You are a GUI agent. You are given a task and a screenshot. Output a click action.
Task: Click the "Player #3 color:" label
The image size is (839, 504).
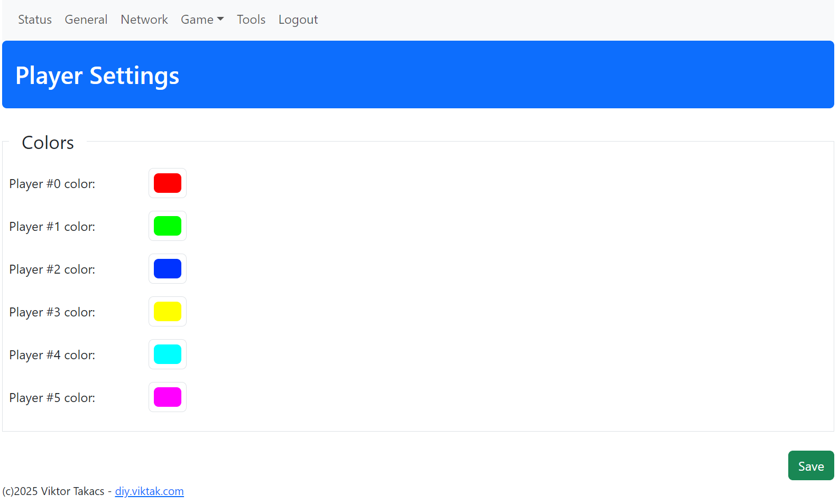coord(52,312)
